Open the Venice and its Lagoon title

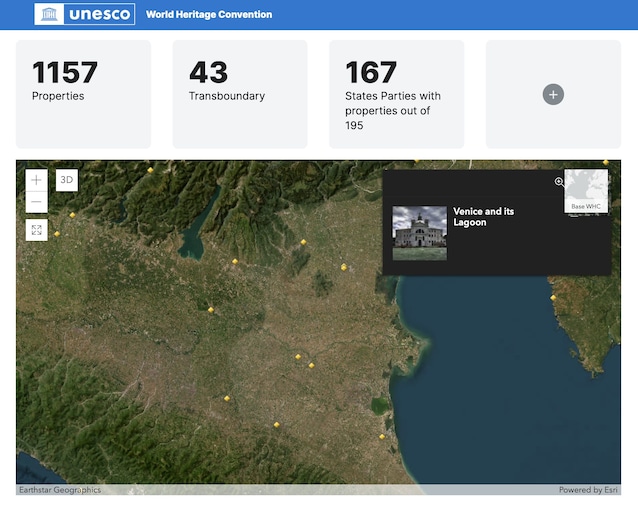click(x=483, y=216)
